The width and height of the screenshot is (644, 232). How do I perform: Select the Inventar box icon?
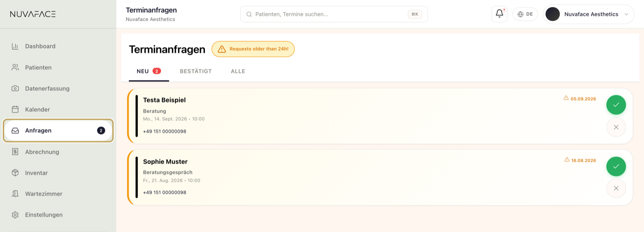15,173
